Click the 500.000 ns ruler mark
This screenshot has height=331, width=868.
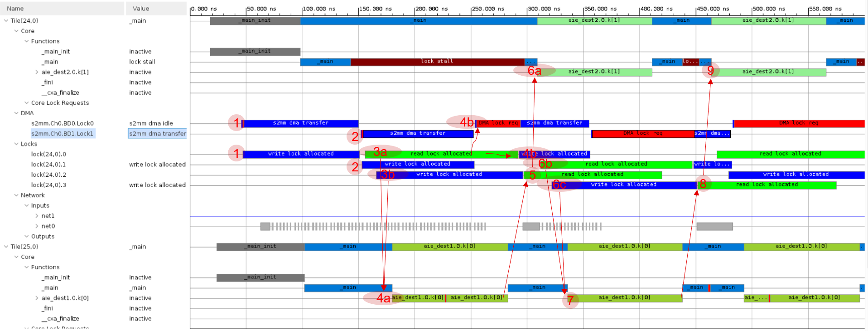(x=768, y=9)
